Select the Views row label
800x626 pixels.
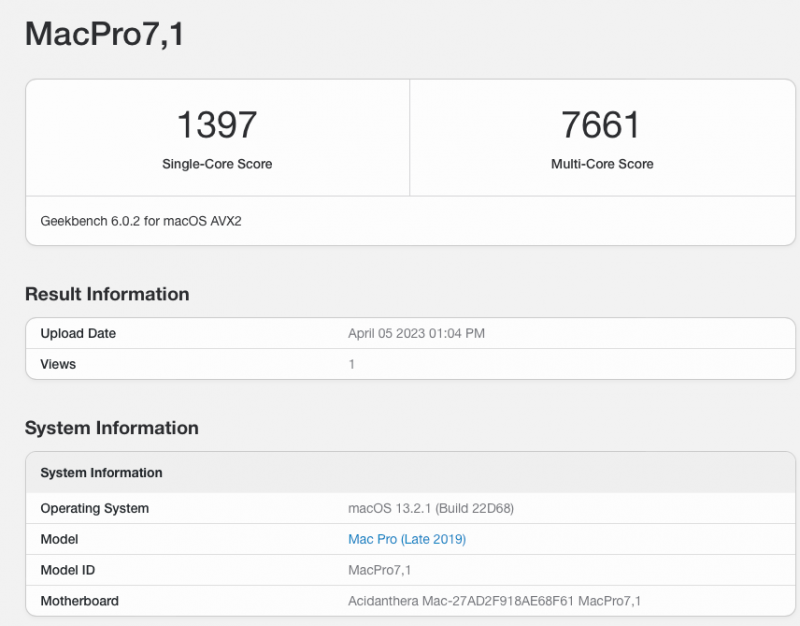(58, 364)
